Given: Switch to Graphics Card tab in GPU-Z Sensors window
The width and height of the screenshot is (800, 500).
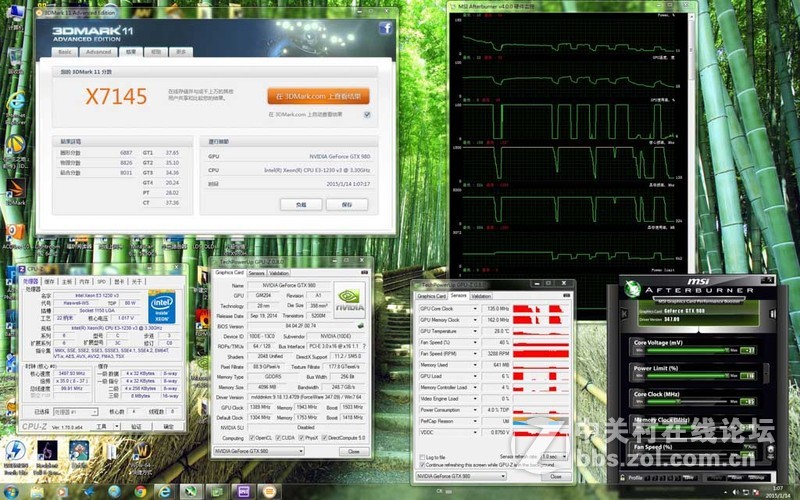Looking at the screenshot, I should (x=432, y=296).
